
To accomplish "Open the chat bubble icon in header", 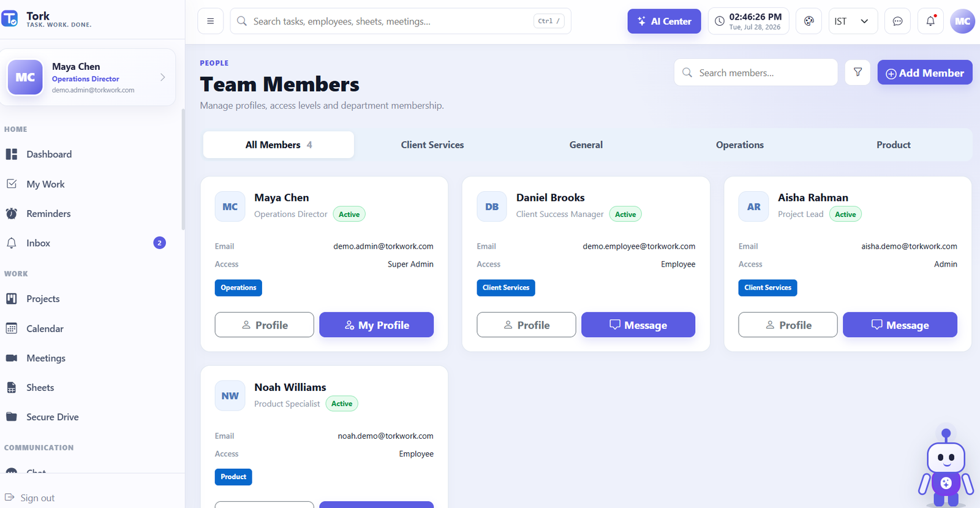I will click(x=897, y=21).
